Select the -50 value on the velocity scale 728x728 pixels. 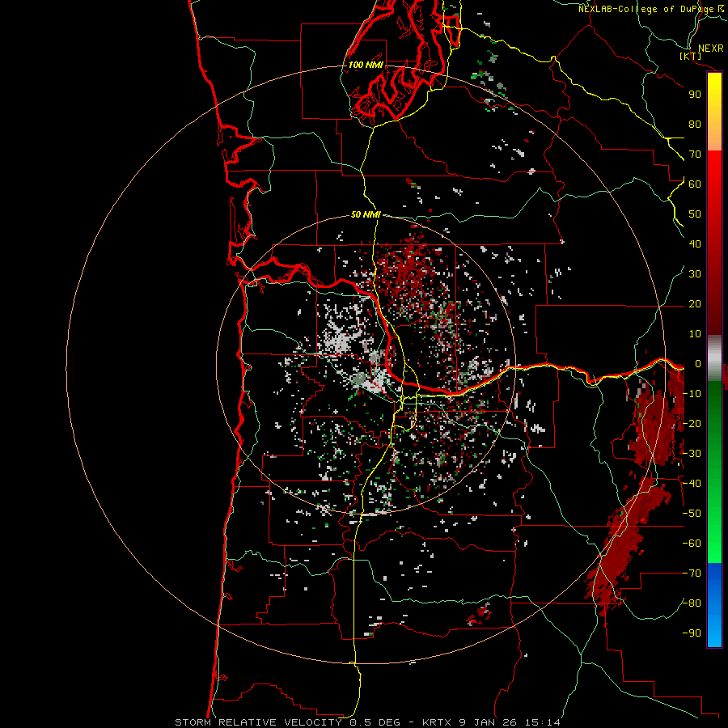pyautogui.click(x=692, y=514)
